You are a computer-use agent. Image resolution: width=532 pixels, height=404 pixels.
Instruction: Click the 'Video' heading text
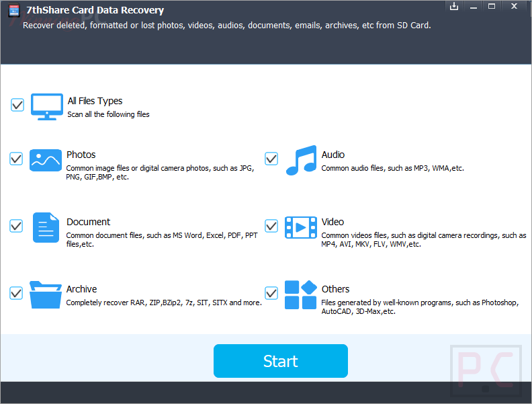tap(332, 222)
